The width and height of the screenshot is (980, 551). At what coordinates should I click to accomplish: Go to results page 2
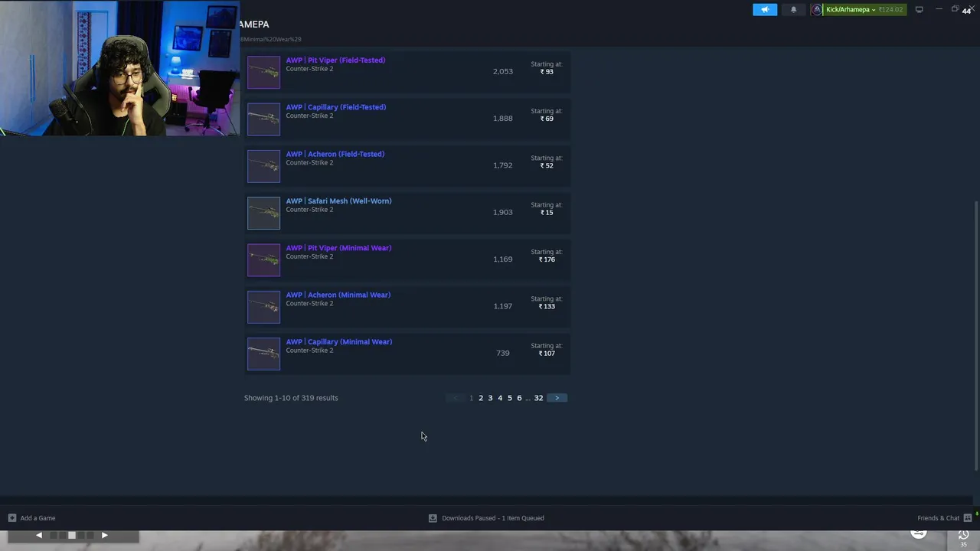point(481,398)
